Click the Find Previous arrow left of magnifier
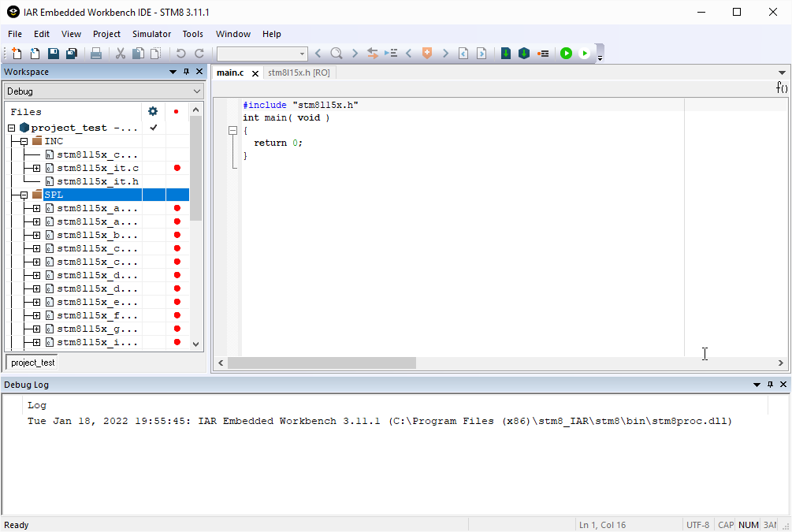 click(318, 53)
